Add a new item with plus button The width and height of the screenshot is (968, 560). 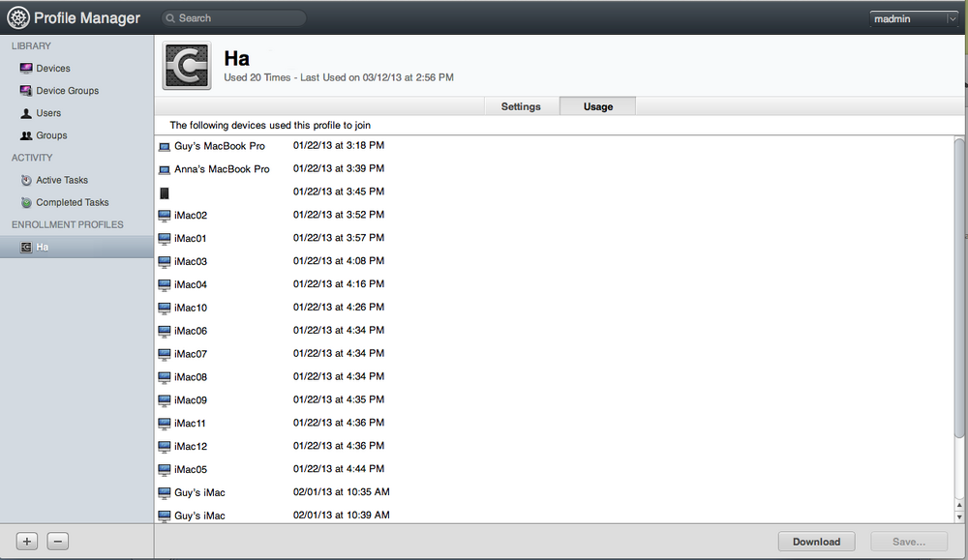click(26, 542)
